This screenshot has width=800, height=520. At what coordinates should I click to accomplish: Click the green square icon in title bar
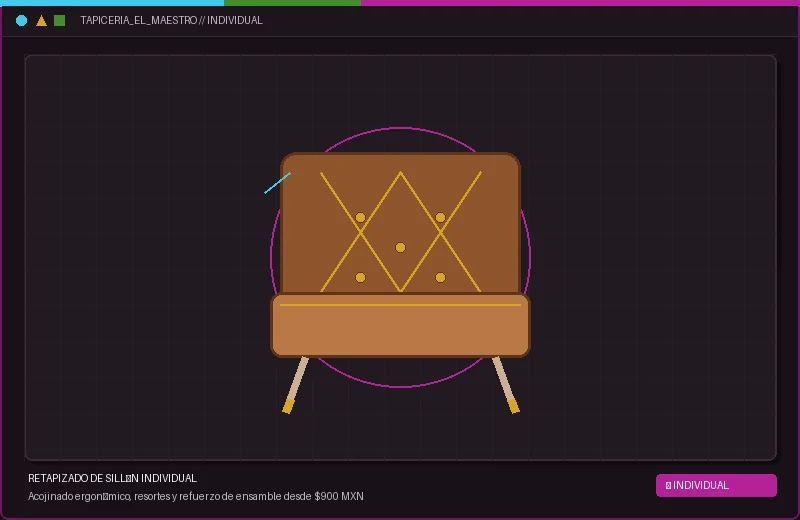pyautogui.click(x=60, y=20)
